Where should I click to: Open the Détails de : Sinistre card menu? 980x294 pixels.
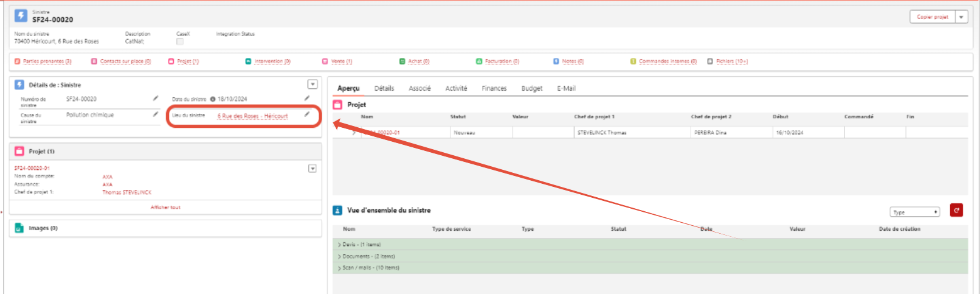click(x=312, y=85)
